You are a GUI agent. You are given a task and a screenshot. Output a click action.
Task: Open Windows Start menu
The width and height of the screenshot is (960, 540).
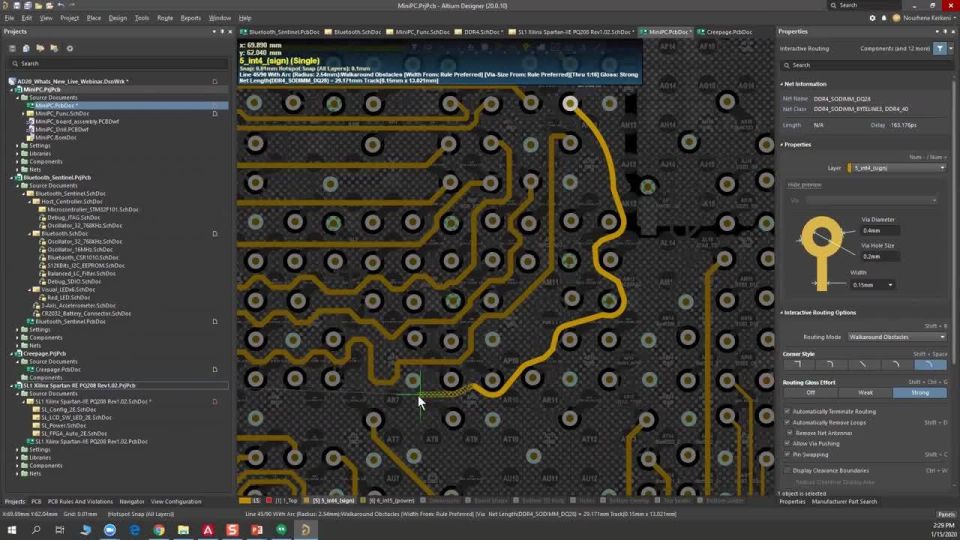[12, 530]
